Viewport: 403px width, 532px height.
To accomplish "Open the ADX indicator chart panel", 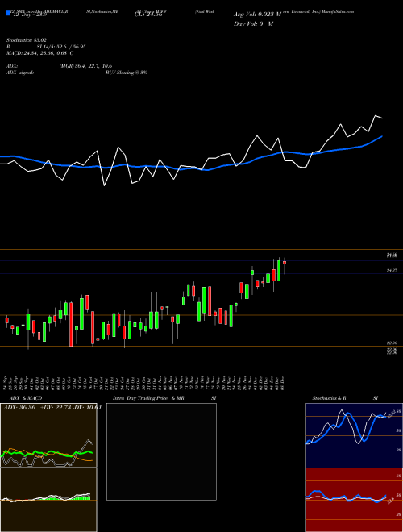I will click(x=48, y=435).
